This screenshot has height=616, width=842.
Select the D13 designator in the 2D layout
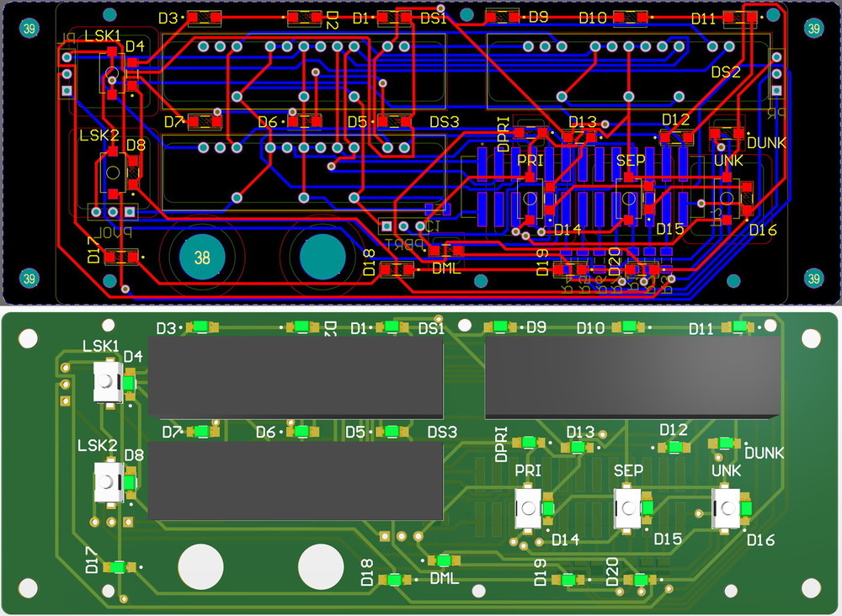coord(583,122)
